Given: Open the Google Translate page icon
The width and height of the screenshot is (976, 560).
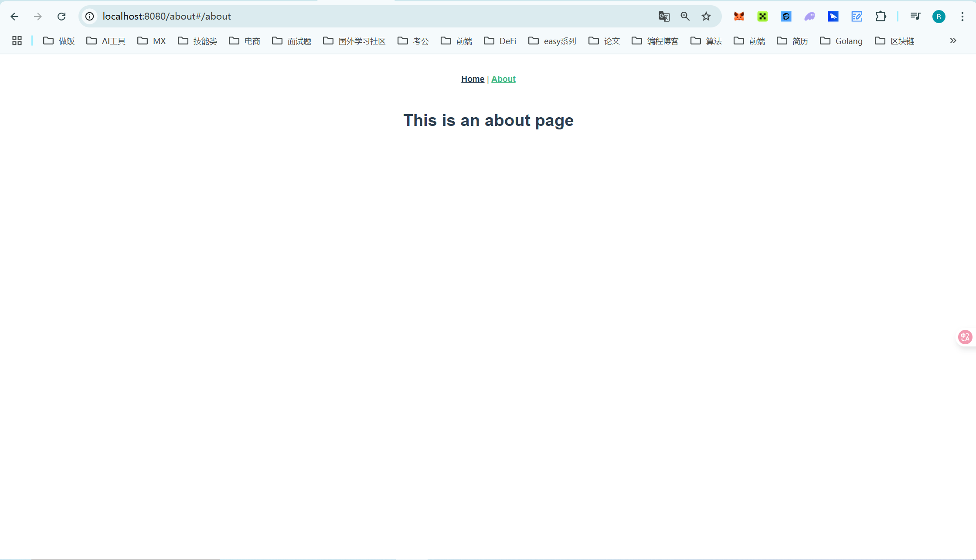Looking at the screenshot, I should [x=664, y=17].
